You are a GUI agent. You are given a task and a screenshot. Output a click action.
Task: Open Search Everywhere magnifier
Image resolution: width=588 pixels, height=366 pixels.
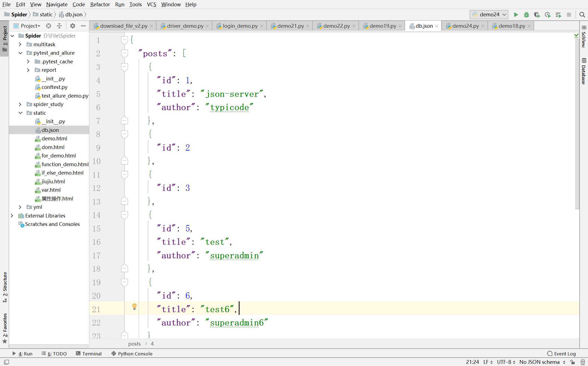(x=582, y=15)
